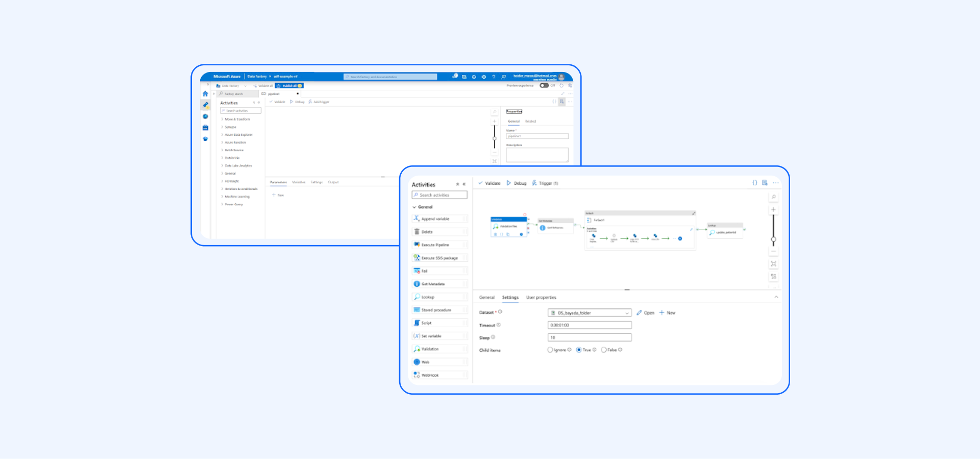
Task: Select the Ignore radio button for Child items
Action: coord(550,350)
